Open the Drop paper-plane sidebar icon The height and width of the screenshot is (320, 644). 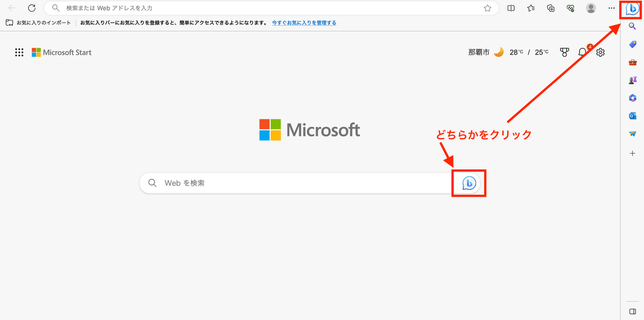(x=632, y=133)
